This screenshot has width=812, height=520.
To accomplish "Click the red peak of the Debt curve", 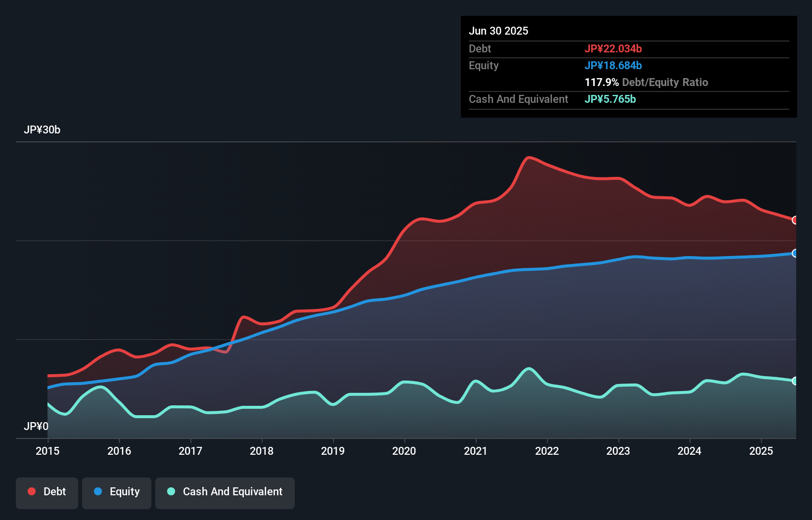I will [529, 157].
